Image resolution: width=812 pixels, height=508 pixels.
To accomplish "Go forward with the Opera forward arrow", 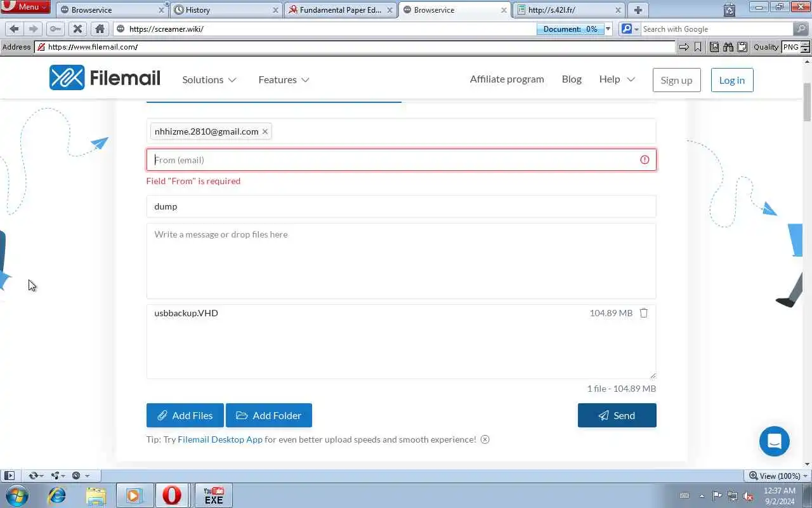I will point(34,29).
